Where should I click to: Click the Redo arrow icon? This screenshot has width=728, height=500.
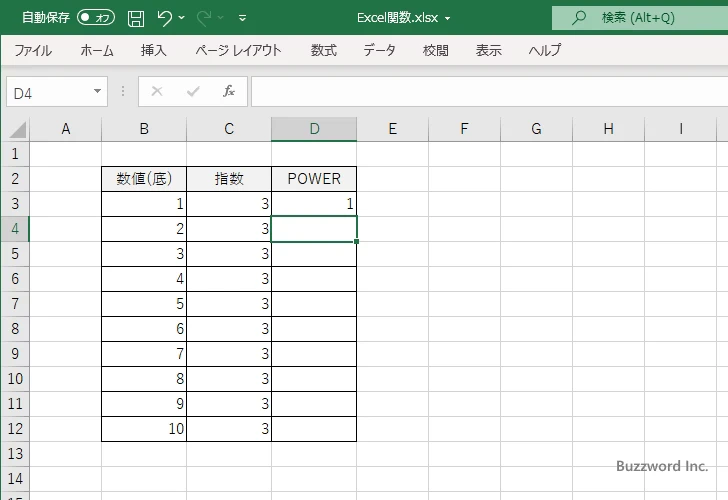coord(203,18)
